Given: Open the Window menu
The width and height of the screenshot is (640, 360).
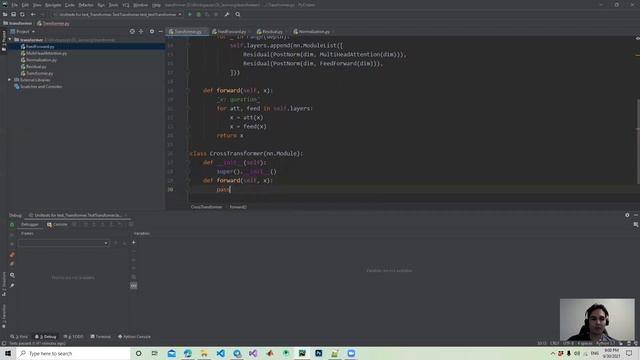Looking at the screenshot, I should [x=140, y=5].
